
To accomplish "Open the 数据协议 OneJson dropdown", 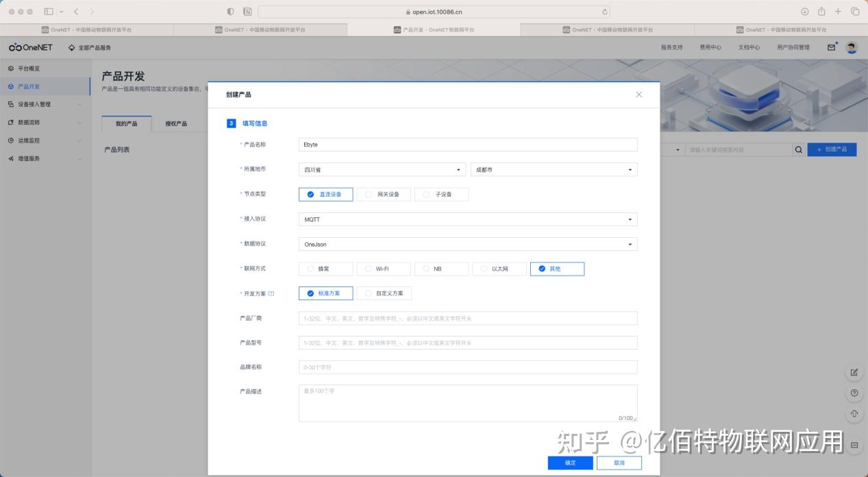I will 468,244.
